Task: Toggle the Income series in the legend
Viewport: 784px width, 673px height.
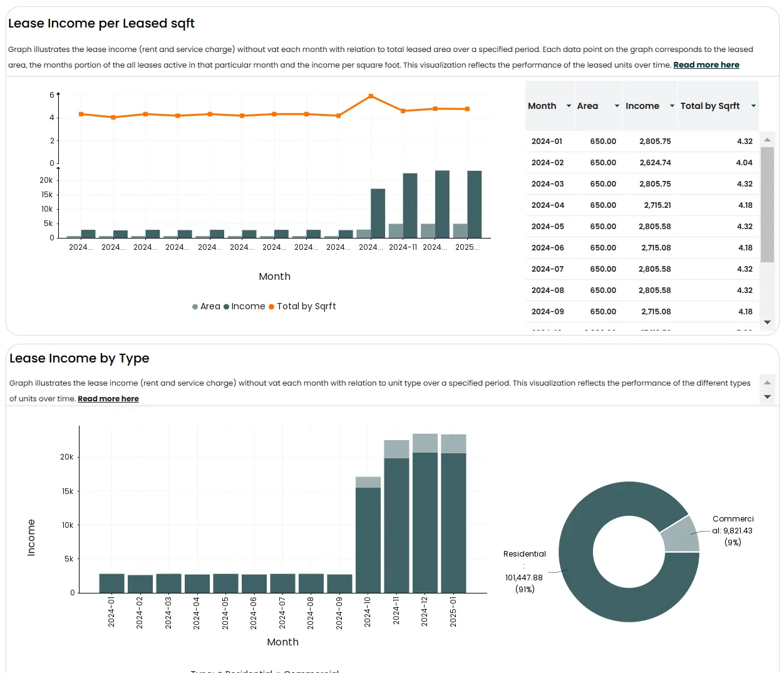Action: (244, 306)
